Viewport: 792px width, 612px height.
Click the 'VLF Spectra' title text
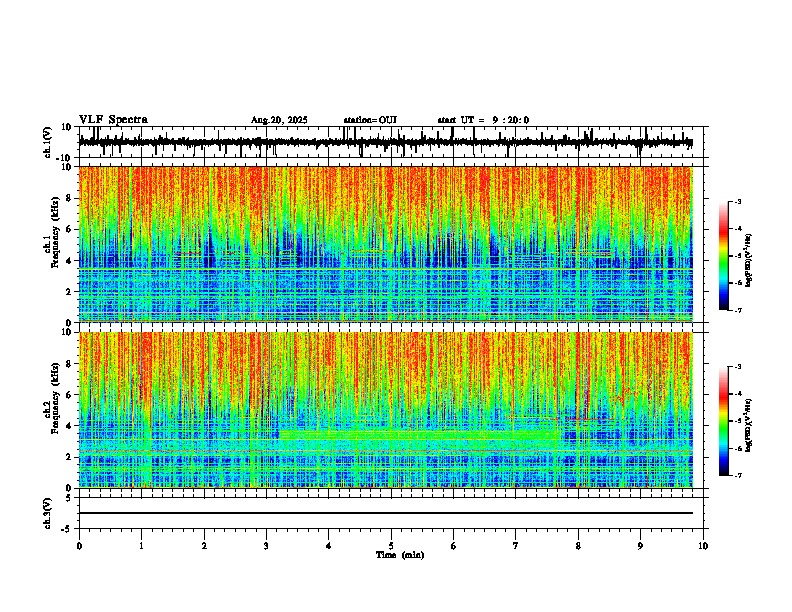[113, 120]
